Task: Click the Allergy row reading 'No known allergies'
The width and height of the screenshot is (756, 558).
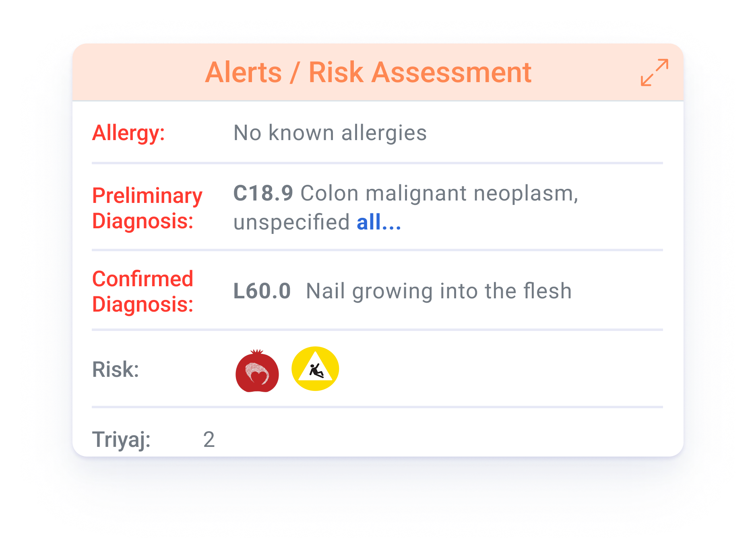Action: pyautogui.click(x=329, y=133)
